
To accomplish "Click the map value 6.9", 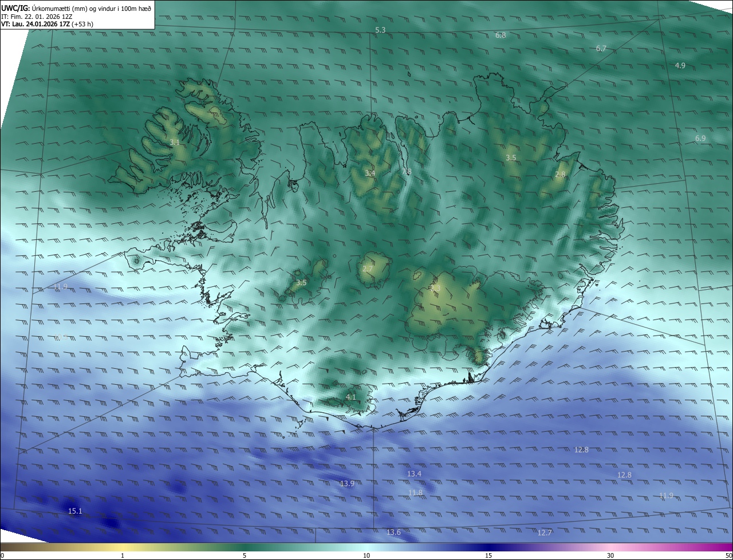I will 700,139.
